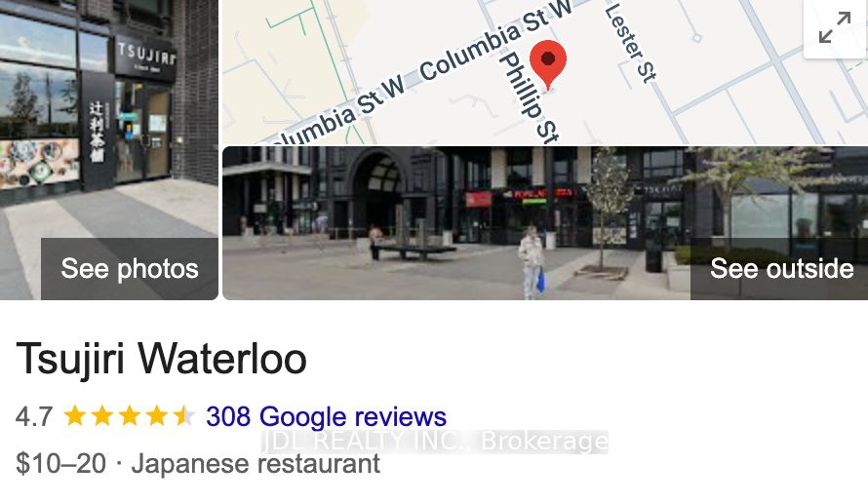Click the Lester St label on map

point(630,43)
